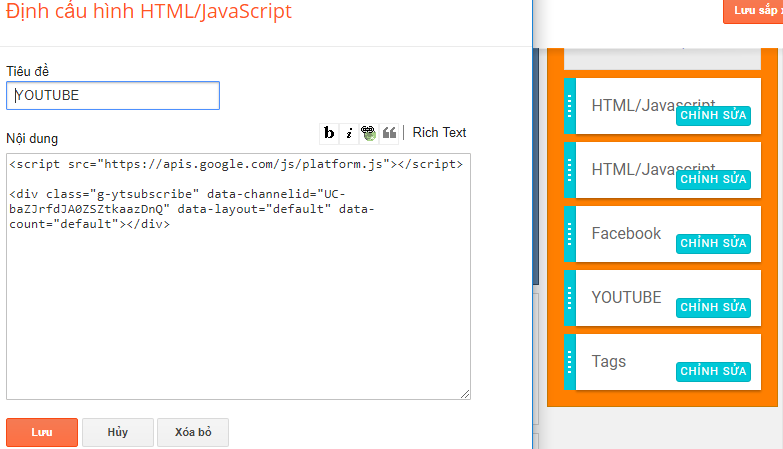Switch editor to Rich Text mode
This screenshot has height=449, width=783.
439,132
